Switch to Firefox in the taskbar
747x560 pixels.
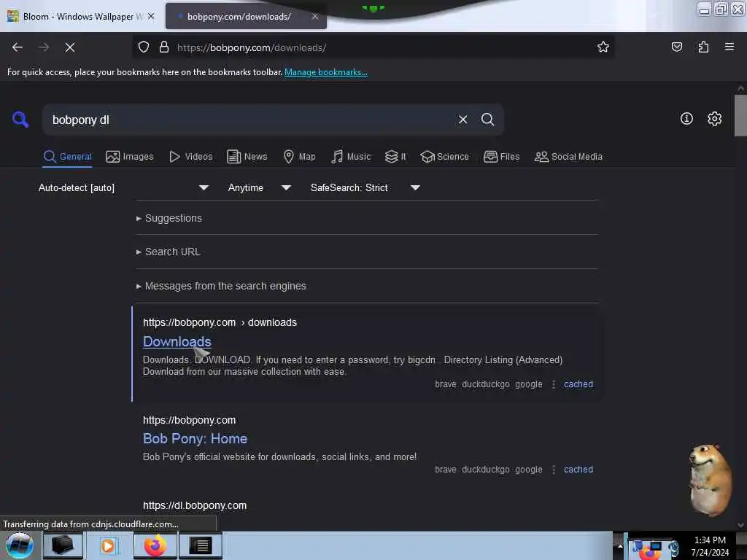click(155, 545)
